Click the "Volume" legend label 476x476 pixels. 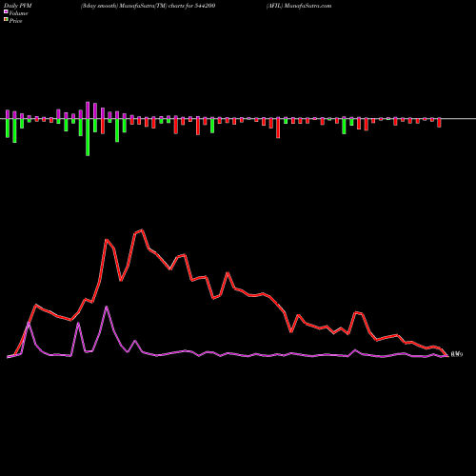pos(18,13)
